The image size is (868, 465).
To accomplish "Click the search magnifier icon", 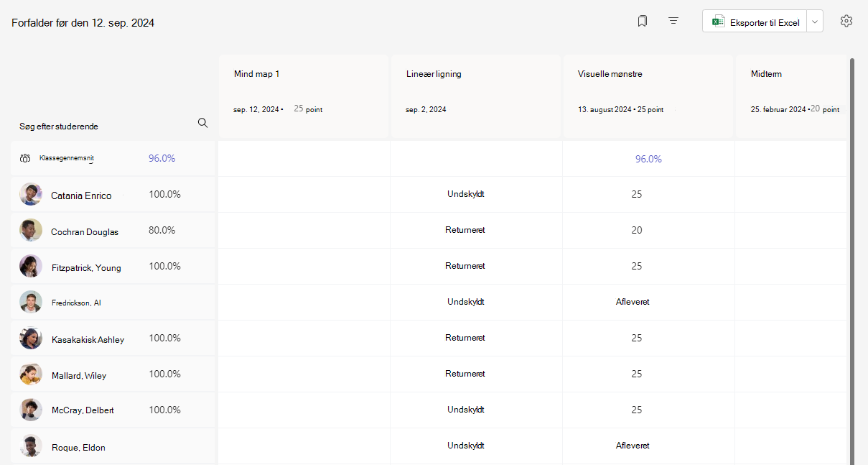I will [x=202, y=123].
